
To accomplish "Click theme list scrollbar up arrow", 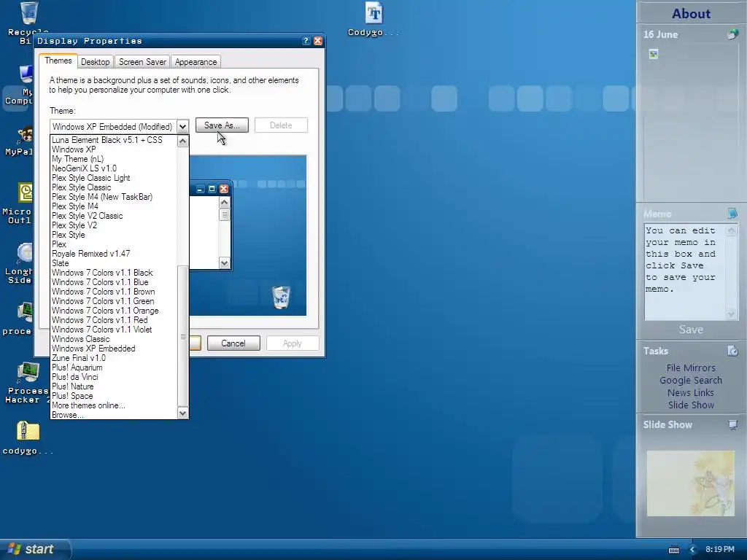I will [x=183, y=141].
